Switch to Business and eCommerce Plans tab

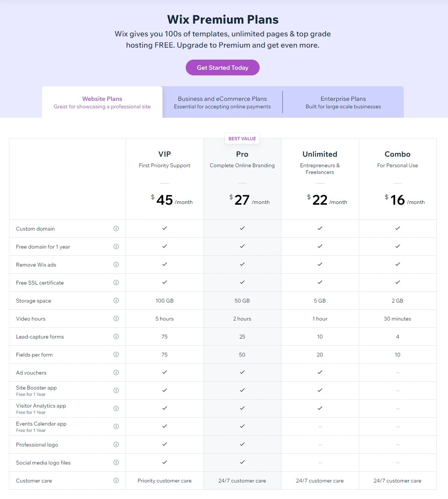pos(222,102)
